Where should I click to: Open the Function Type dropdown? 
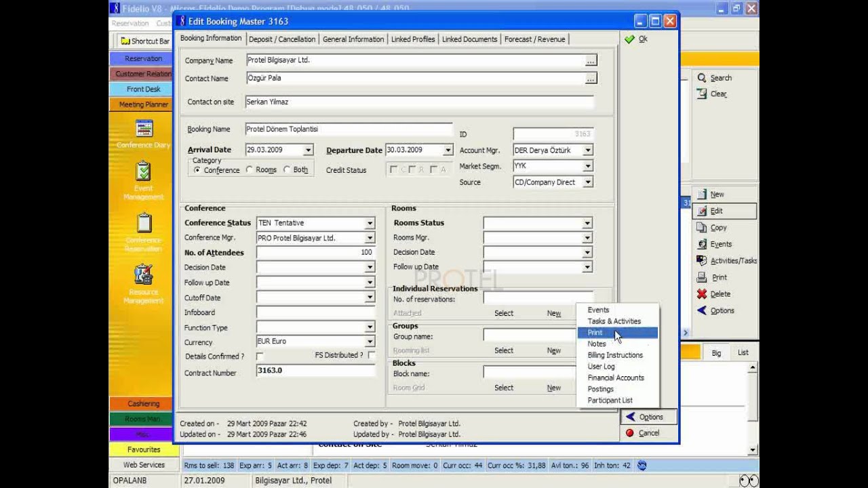pyautogui.click(x=370, y=327)
